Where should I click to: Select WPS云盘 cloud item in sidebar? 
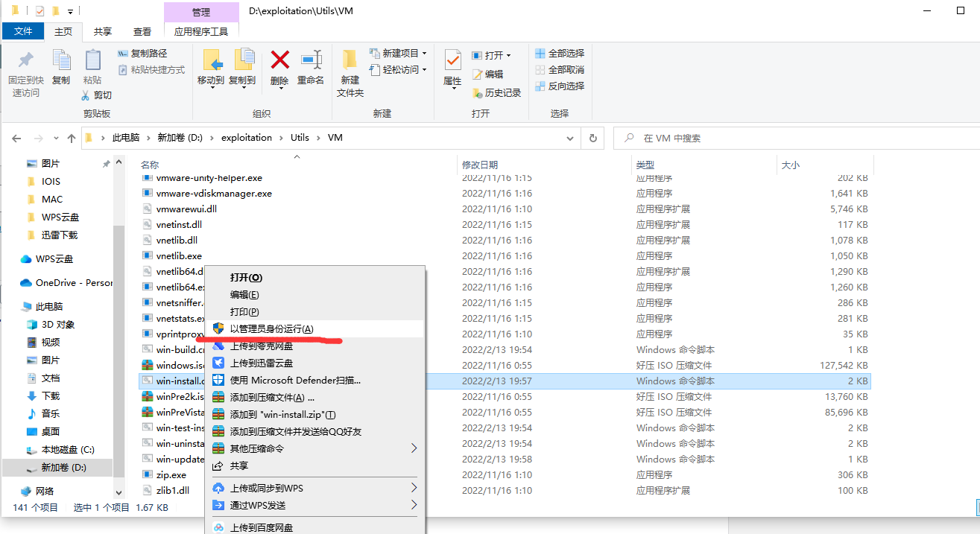tap(46, 258)
